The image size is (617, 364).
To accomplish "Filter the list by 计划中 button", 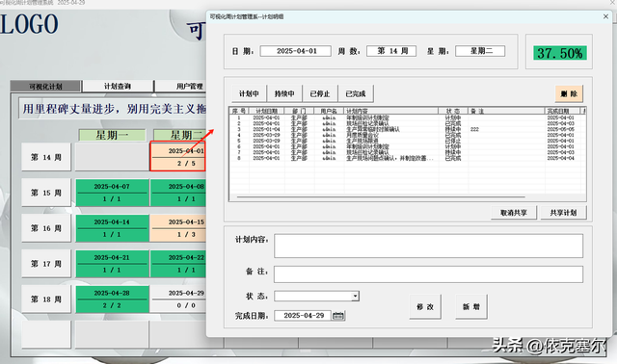I will [249, 93].
